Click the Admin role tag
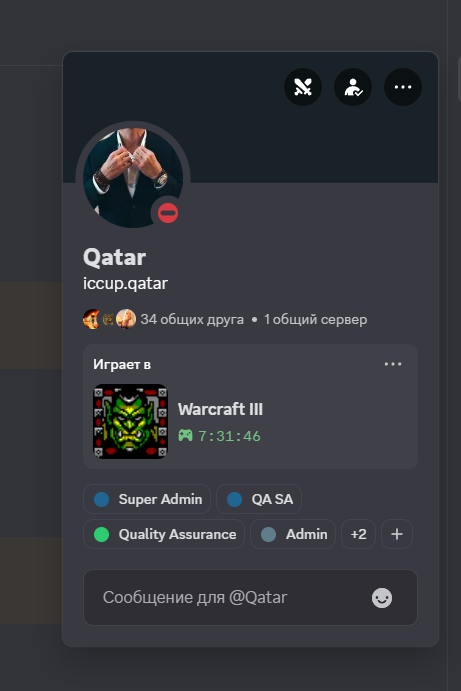Screen dimensions: 461x691 point(293,534)
